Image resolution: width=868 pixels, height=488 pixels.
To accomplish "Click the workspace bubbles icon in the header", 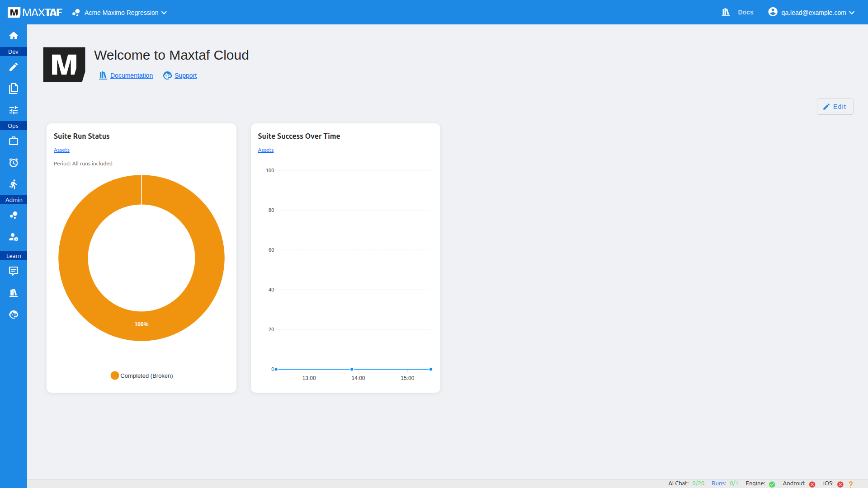I will (76, 13).
